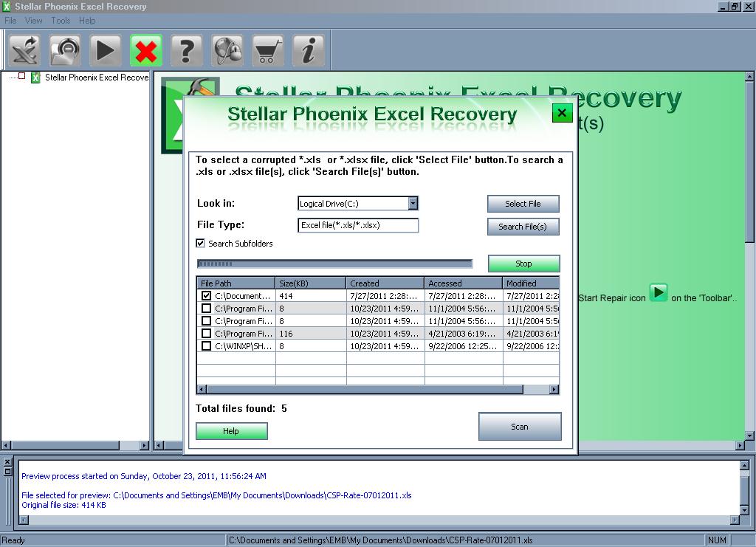Close the dialog with the green X

tap(562, 113)
